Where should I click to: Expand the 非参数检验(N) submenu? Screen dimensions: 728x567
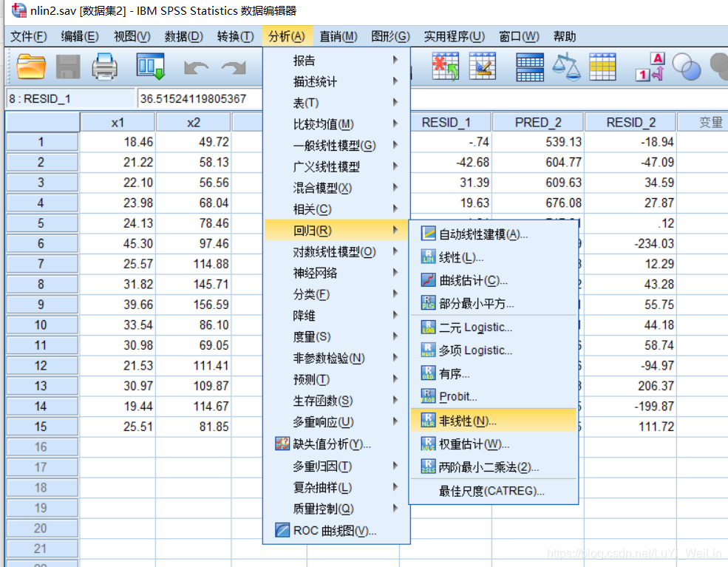coord(336,358)
